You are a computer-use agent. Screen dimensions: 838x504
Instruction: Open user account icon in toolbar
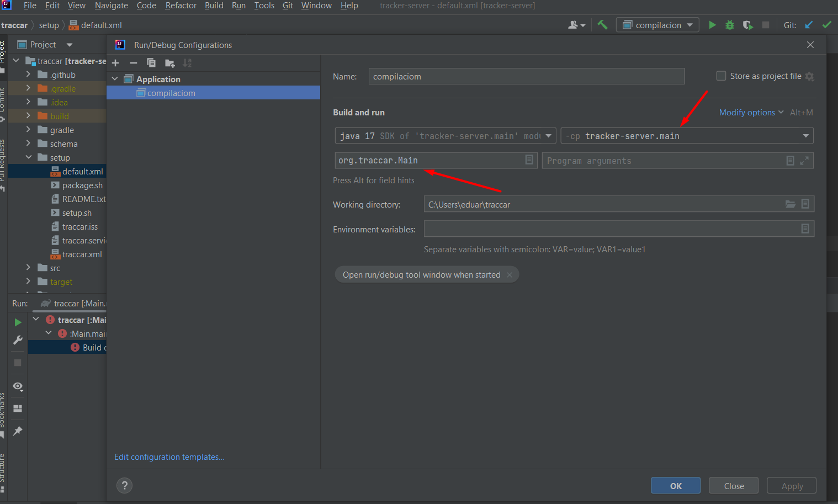[x=576, y=25]
